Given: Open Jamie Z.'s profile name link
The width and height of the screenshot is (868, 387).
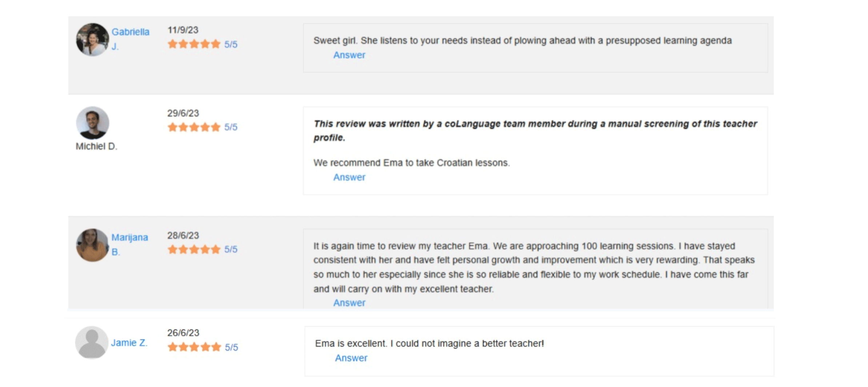Looking at the screenshot, I should pyautogui.click(x=129, y=343).
